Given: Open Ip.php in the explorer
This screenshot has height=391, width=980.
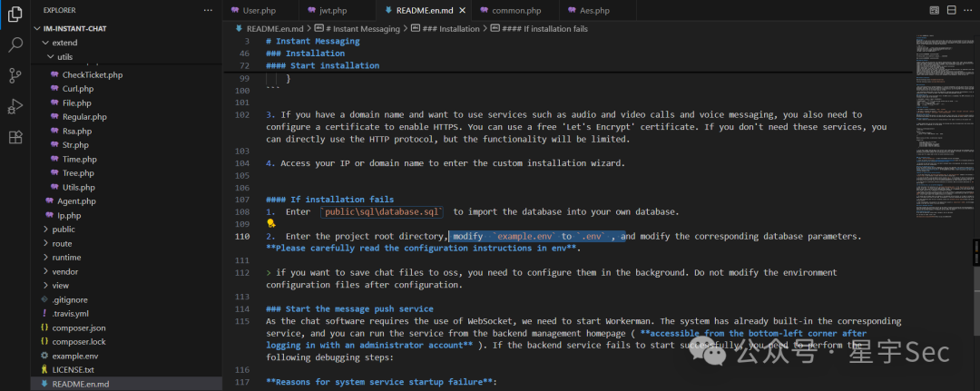Looking at the screenshot, I should click(69, 216).
